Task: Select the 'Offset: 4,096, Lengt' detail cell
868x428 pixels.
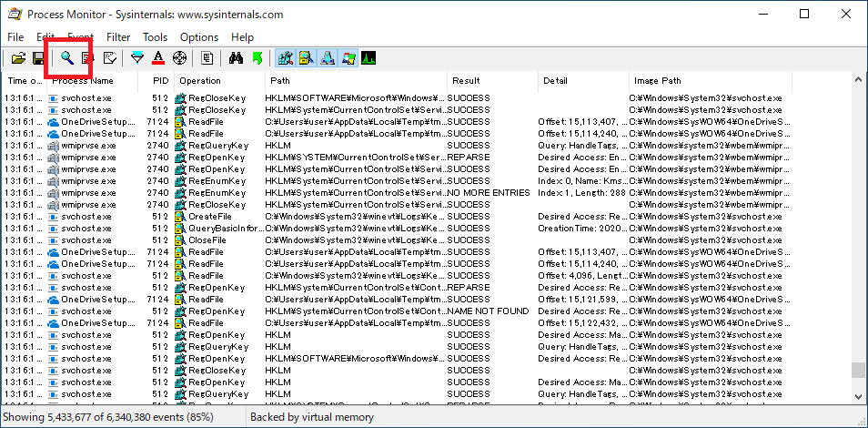Action: [583, 276]
